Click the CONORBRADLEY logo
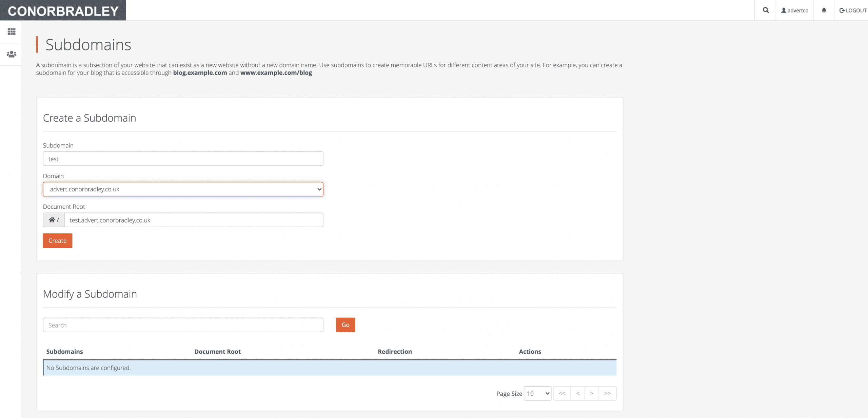This screenshot has height=418, width=868. (x=63, y=11)
